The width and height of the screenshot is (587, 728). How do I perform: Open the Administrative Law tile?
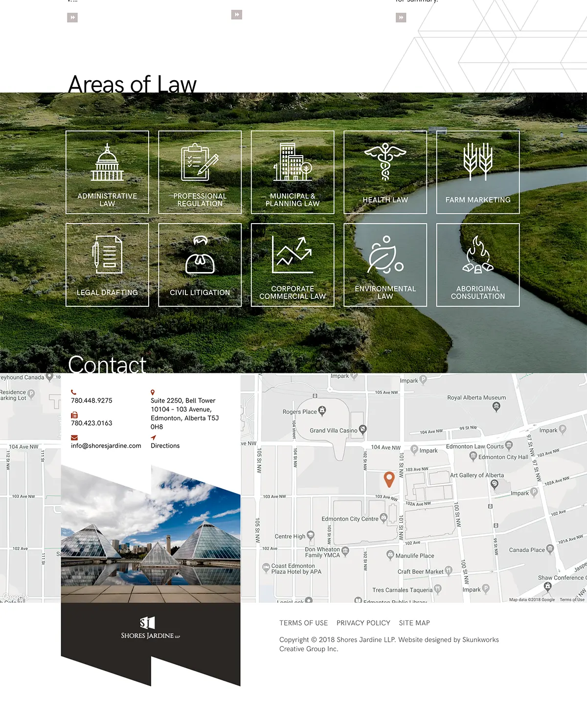coord(107,172)
